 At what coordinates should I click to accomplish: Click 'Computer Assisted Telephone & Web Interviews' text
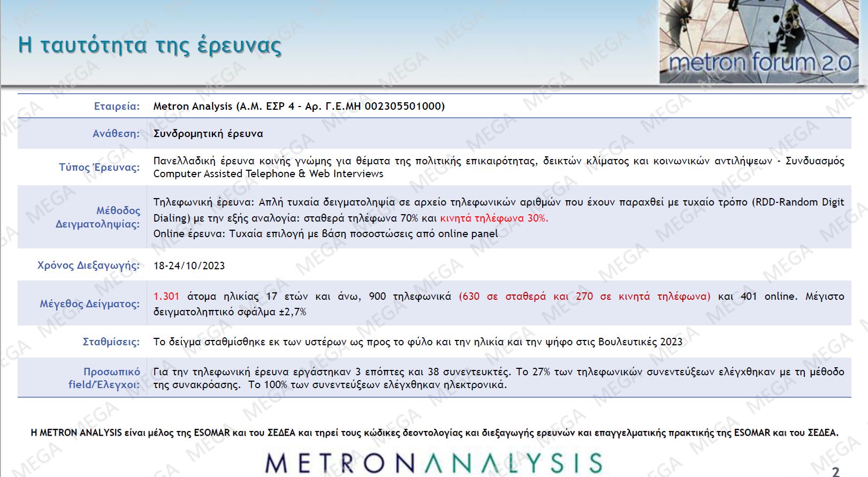click(x=268, y=174)
